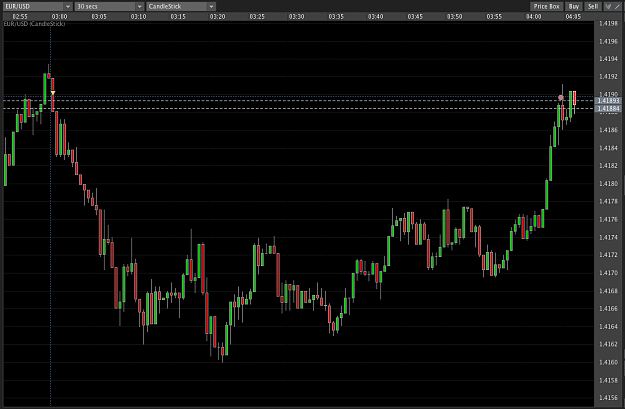
Task: Click the 1.4198 price axis label
Action: (x=608, y=24)
